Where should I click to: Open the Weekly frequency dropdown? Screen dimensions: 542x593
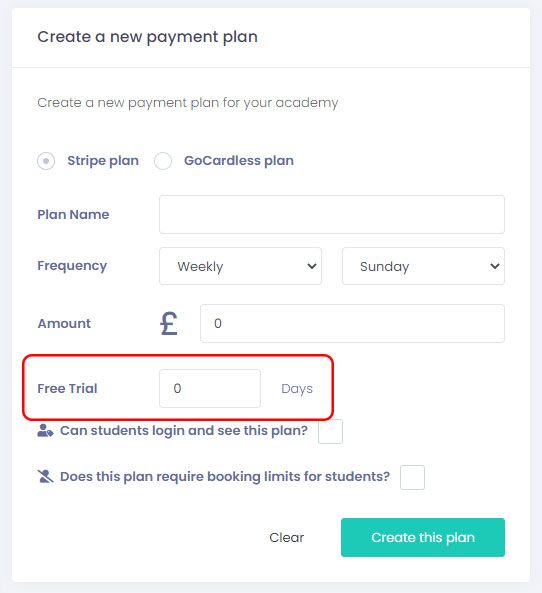coord(241,266)
